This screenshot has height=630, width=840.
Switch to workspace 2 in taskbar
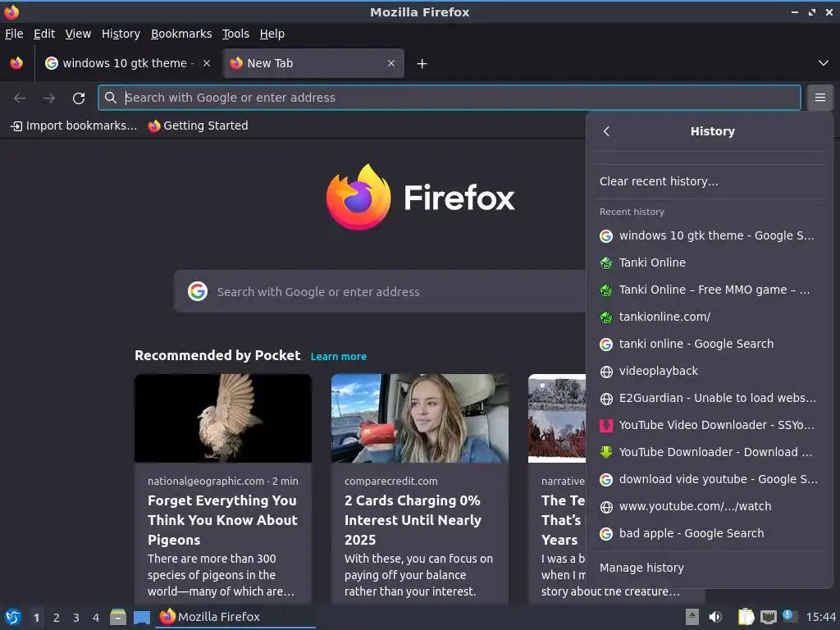(x=57, y=618)
